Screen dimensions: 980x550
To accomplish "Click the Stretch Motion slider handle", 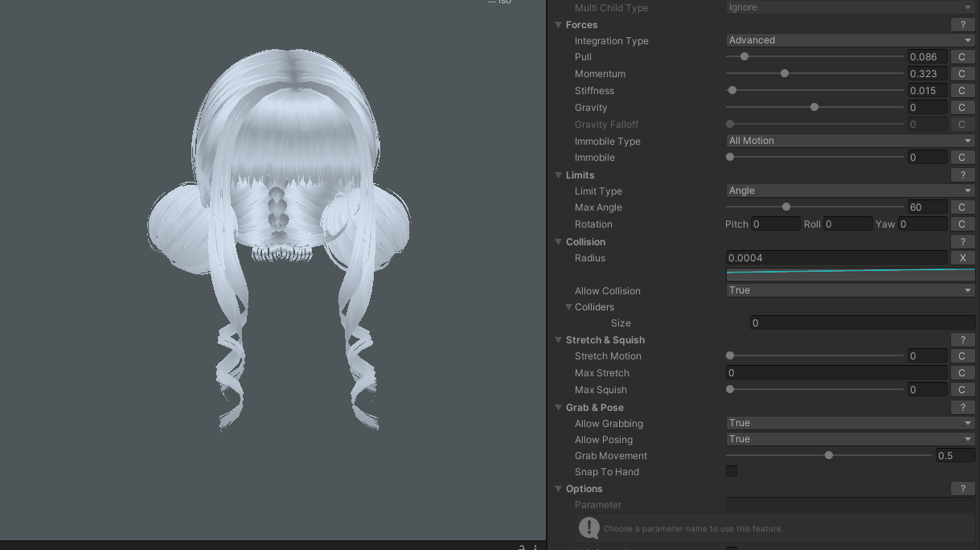I will coord(730,355).
